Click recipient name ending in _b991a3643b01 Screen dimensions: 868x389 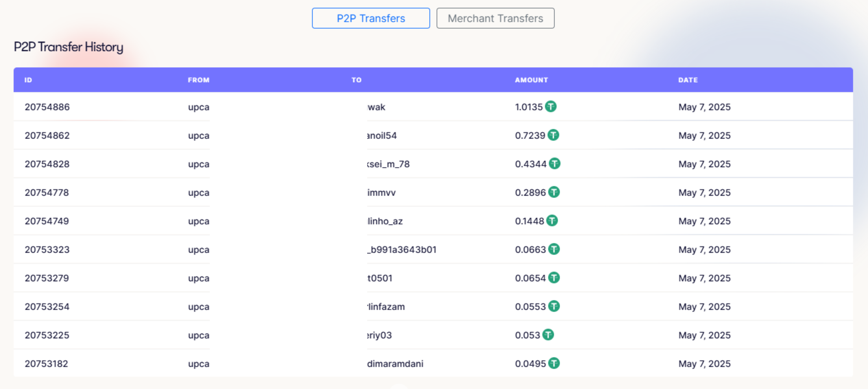402,250
